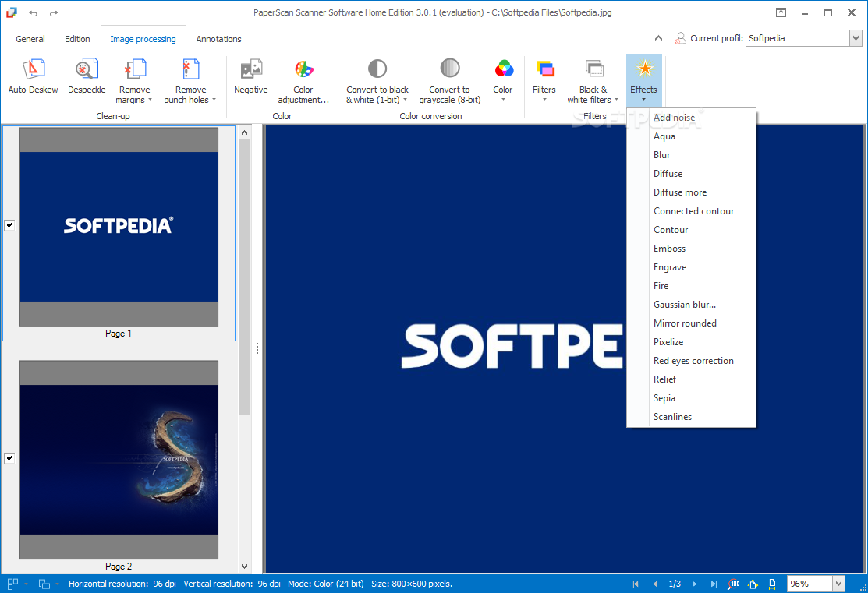The width and height of the screenshot is (868, 593).
Task: Expand Remove punch holes dropdown arrow
Action: pyautogui.click(x=214, y=100)
